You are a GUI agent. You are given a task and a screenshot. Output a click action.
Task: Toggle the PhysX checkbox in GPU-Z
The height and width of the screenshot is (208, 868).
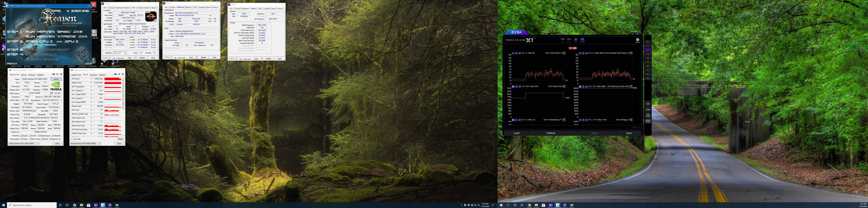tap(42, 139)
